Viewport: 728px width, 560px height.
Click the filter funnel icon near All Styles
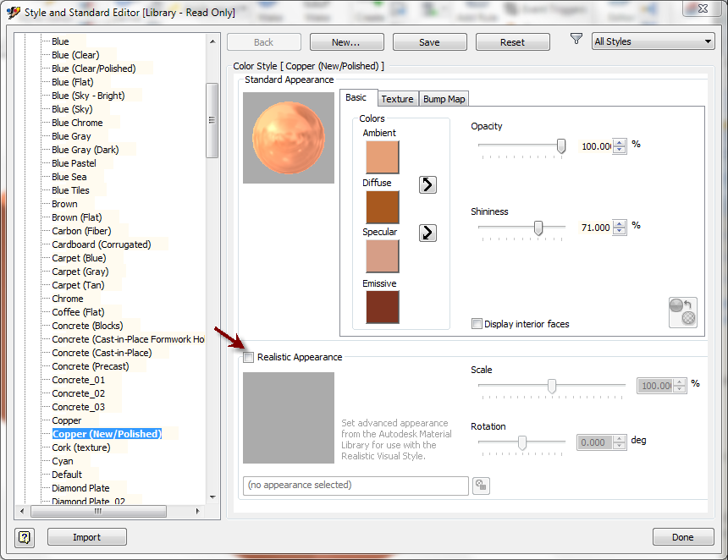tap(576, 38)
